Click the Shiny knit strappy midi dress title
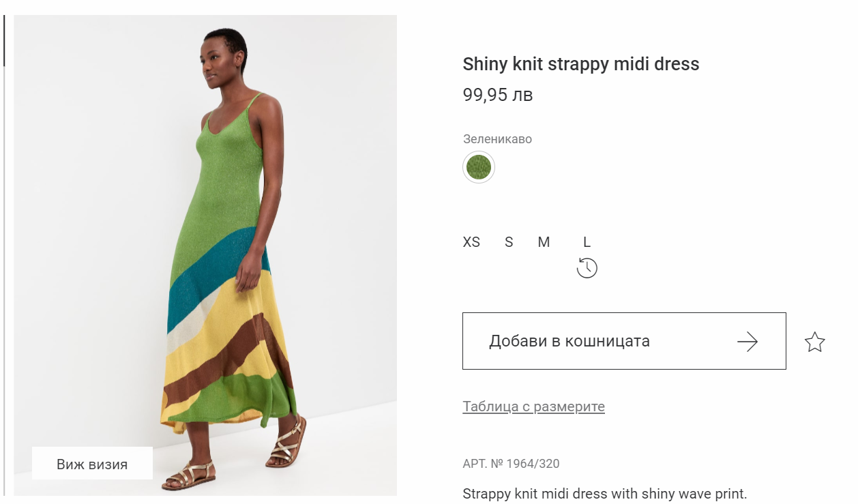The height and width of the screenshot is (504, 858). click(x=581, y=64)
